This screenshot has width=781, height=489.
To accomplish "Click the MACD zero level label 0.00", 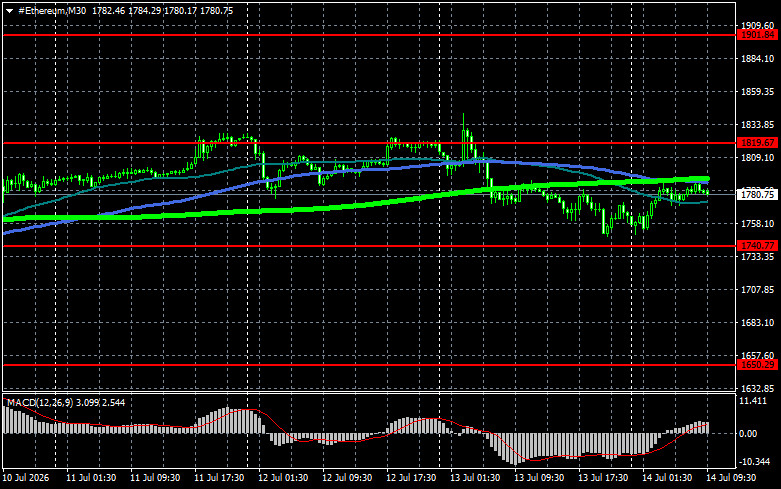I will [748, 434].
